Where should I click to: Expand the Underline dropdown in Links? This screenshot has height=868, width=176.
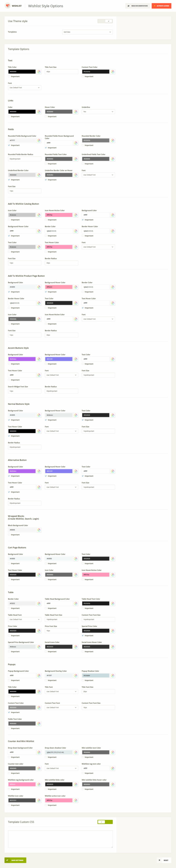pos(98,112)
